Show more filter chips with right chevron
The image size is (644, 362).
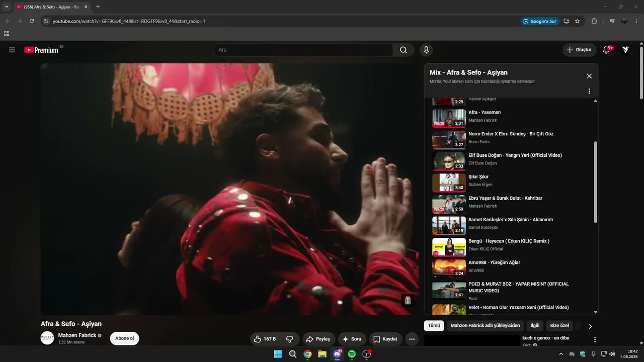point(590,326)
